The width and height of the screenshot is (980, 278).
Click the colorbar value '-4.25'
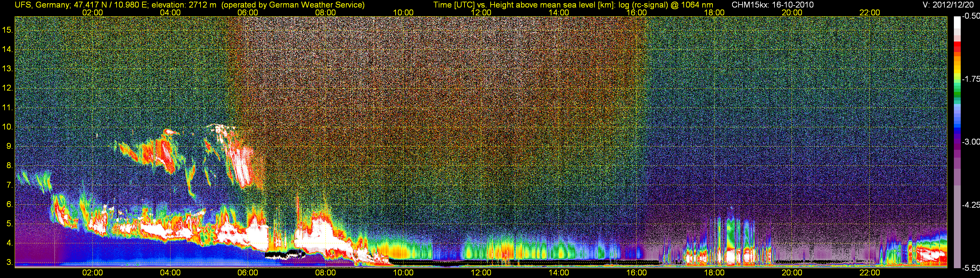(x=971, y=205)
